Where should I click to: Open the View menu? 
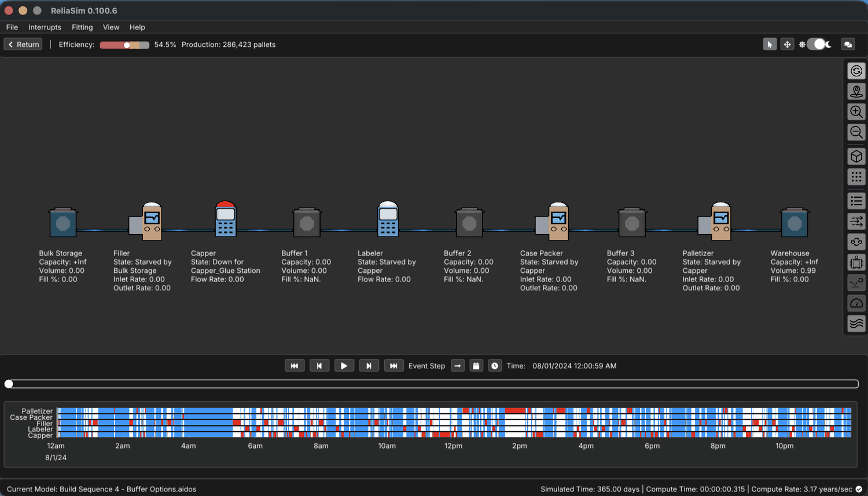coord(111,27)
